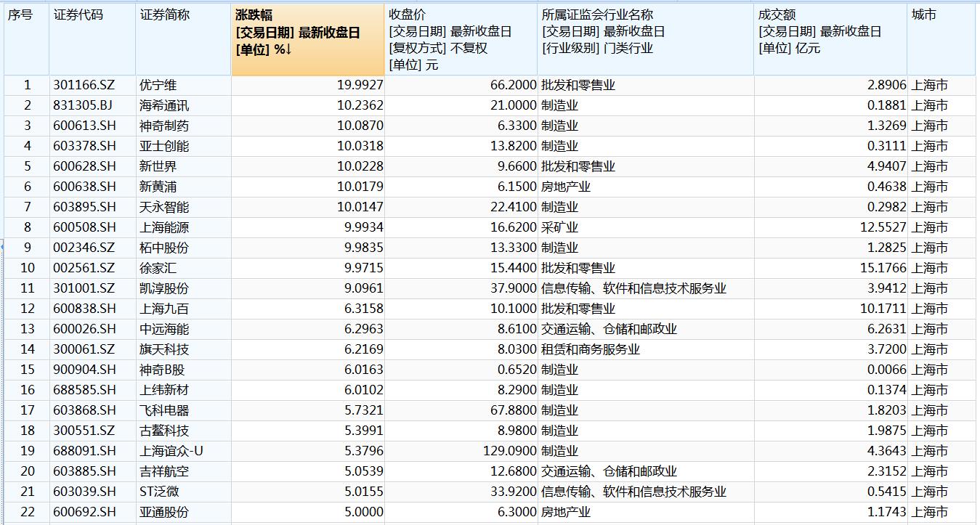Click stock code 603895.SH

84,207
